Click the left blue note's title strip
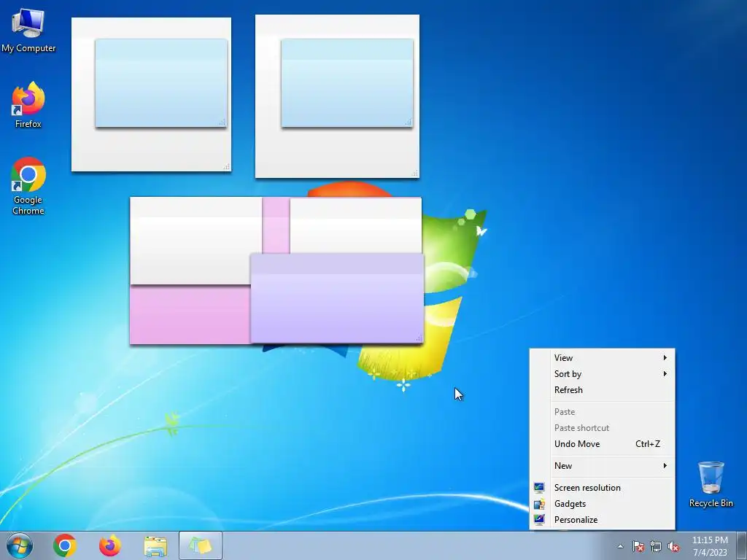This screenshot has height=560, width=747. [161, 50]
